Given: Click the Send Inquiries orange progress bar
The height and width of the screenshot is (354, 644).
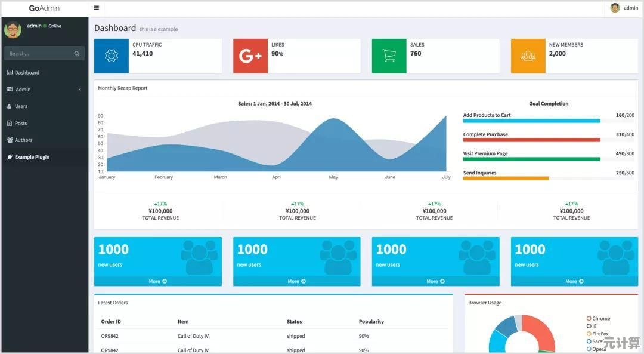Looking at the screenshot, I should (x=506, y=178).
